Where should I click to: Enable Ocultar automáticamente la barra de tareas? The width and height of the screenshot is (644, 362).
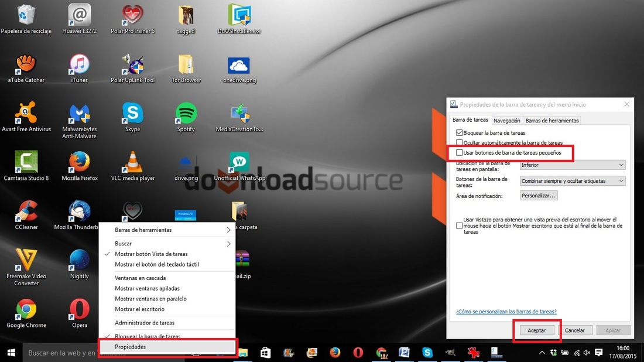(459, 142)
